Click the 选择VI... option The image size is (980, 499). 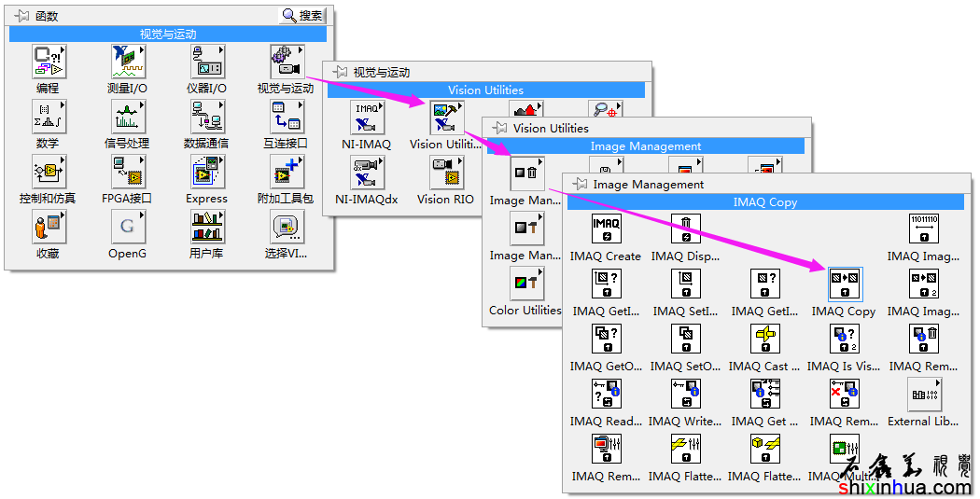tap(286, 227)
